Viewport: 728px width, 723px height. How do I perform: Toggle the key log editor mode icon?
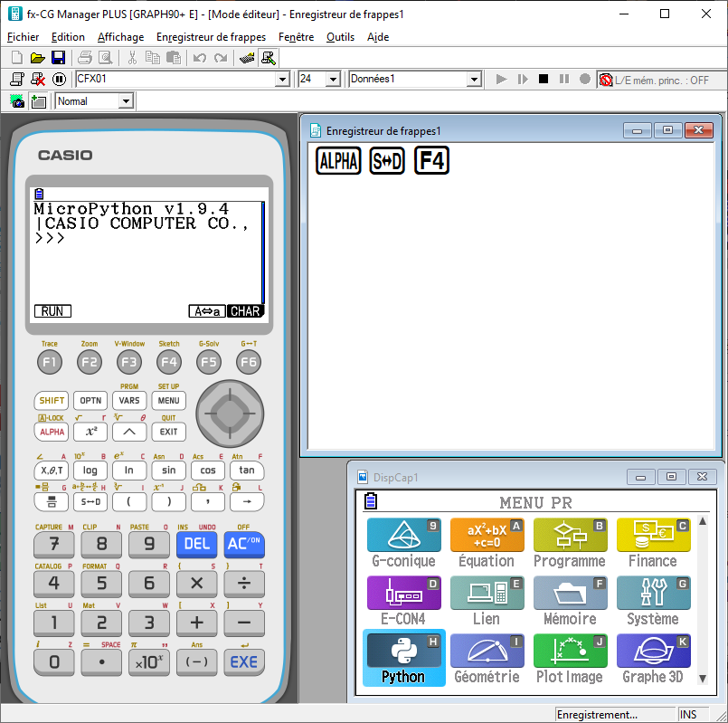tap(269, 58)
